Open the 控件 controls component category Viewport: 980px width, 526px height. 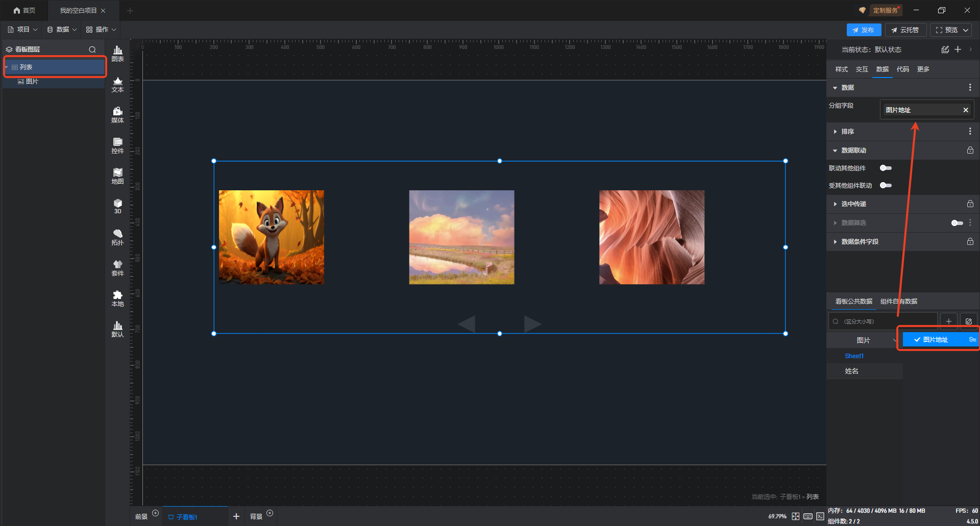tap(117, 145)
